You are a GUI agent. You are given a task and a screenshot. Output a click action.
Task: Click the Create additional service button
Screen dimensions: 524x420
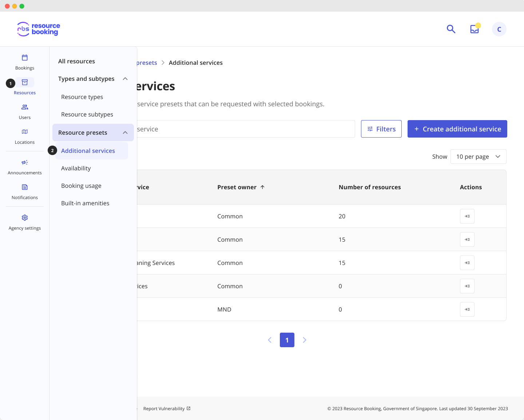tap(457, 129)
